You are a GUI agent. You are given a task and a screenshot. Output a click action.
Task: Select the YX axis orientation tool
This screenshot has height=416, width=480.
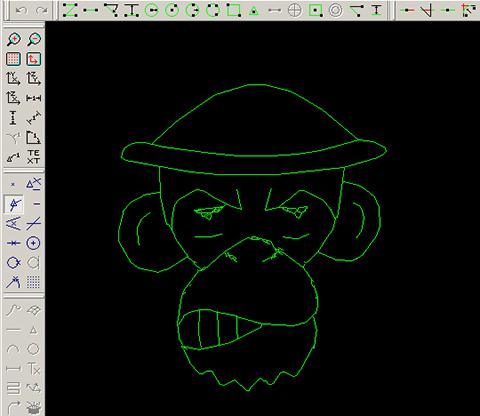click(x=13, y=79)
